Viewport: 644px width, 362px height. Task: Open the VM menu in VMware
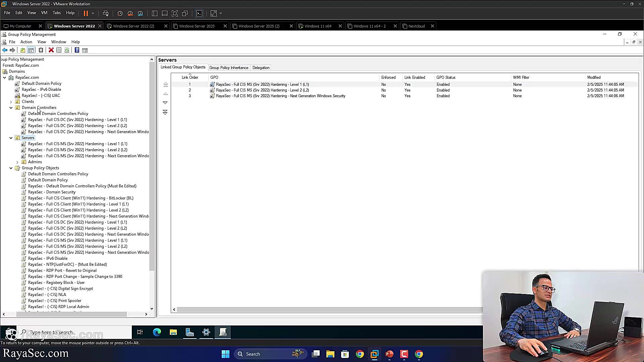tap(44, 13)
